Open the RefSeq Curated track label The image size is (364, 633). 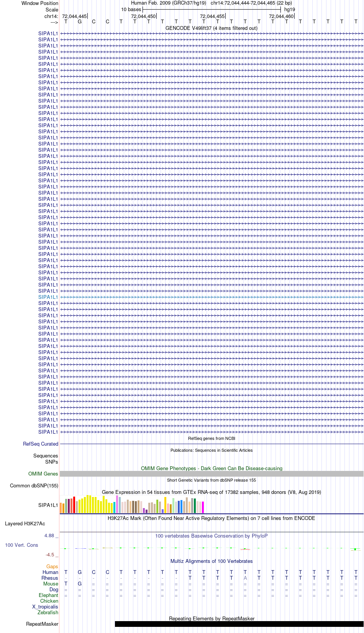pyautogui.click(x=41, y=444)
